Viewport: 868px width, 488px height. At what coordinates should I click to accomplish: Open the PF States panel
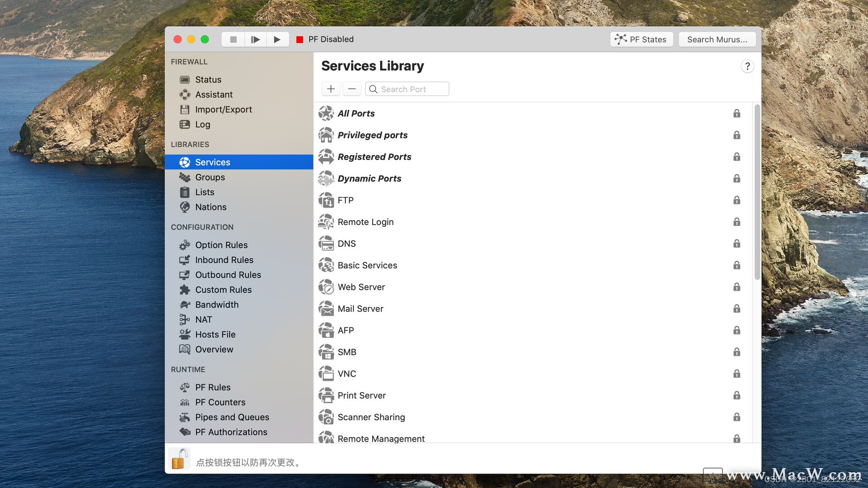pos(641,39)
